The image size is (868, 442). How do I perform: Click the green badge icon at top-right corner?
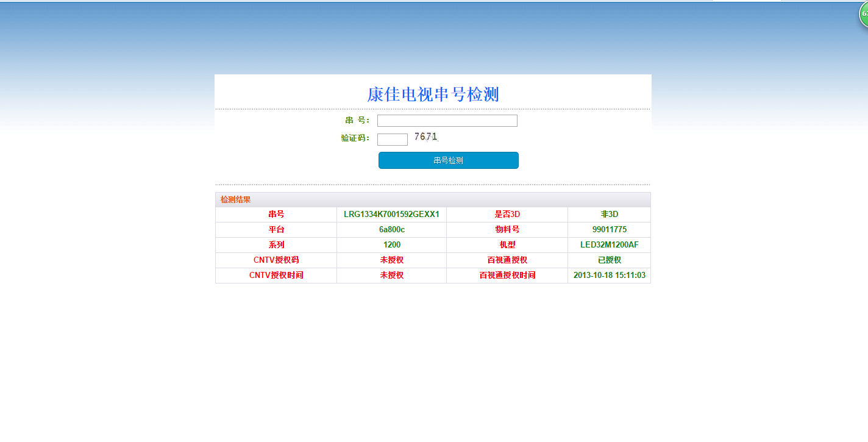pos(864,13)
